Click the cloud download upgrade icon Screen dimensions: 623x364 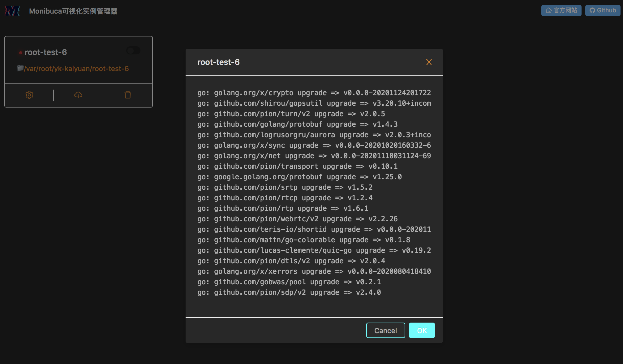click(x=78, y=95)
